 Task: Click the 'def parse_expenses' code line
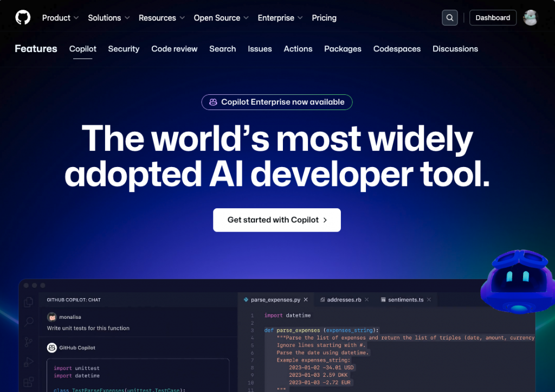321,330
